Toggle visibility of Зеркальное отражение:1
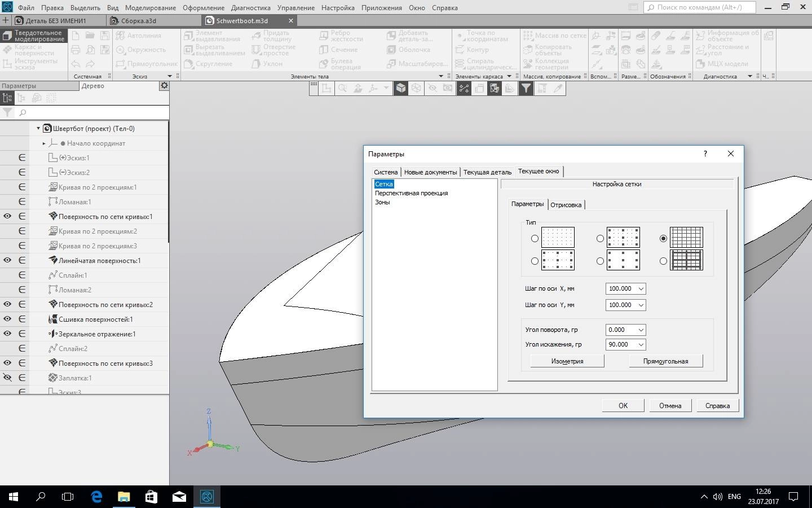 click(7, 334)
